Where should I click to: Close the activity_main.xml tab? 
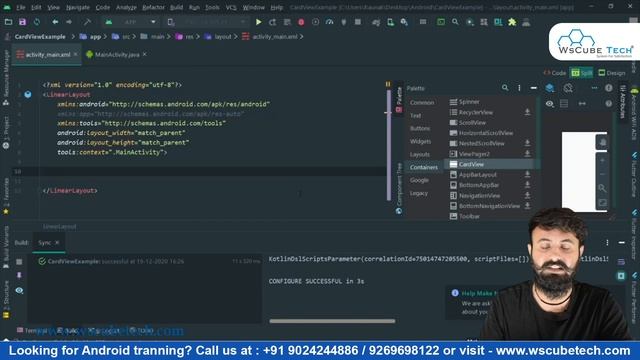[x=76, y=54]
